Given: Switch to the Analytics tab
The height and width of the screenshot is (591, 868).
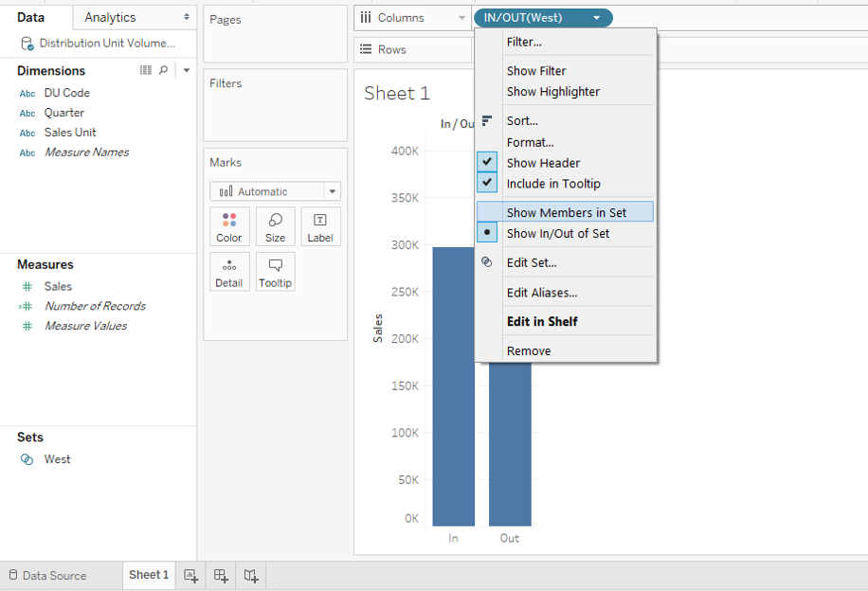Looking at the screenshot, I should 111,16.
